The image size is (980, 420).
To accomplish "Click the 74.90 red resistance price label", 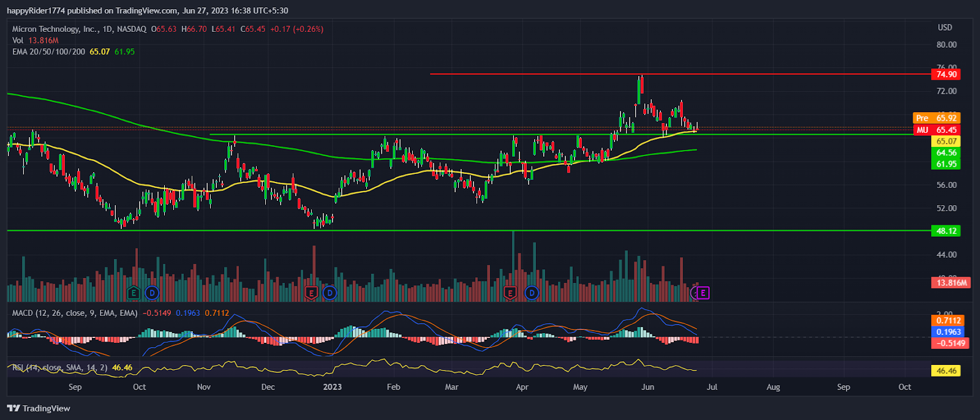I will coord(946,74).
